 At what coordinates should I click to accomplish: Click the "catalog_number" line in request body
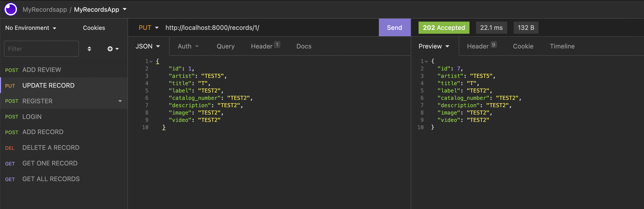(211, 98)
